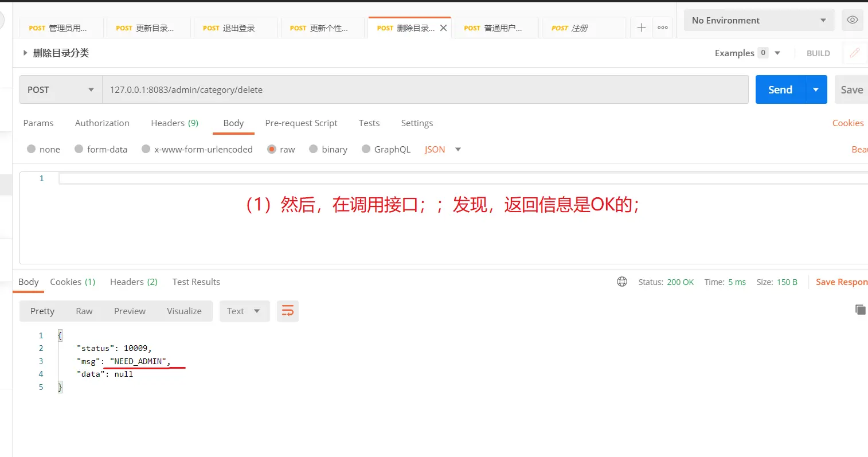Select the binary body option

(314, 149)
